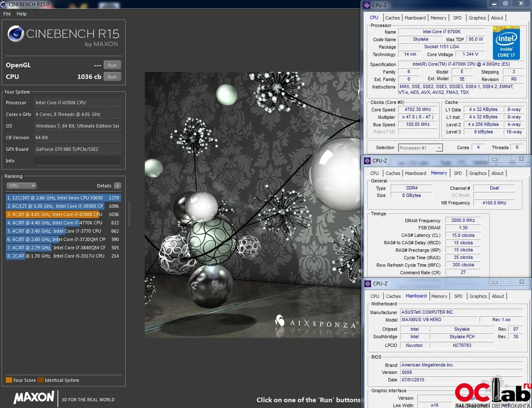
Task: Select the Core i7-3770 ranking row
Action: (x=63, y=231)
